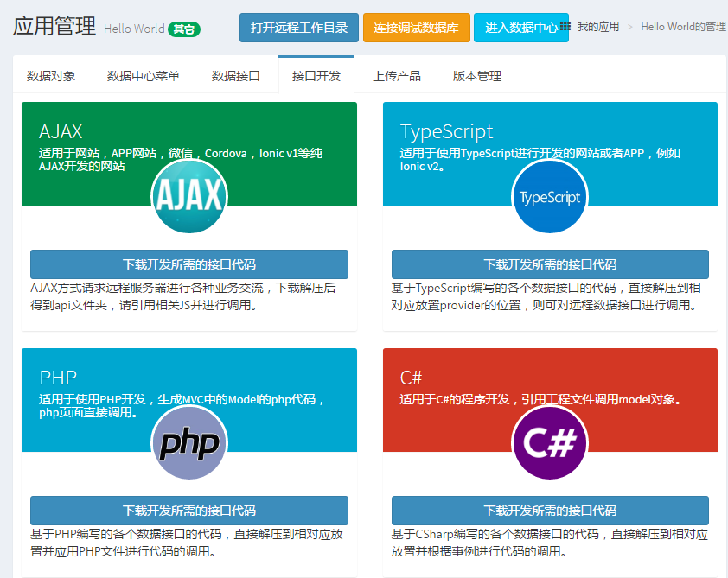Click the 应用管理 page heading
Screen dimensions: 728x578
[x=54, y=26]
